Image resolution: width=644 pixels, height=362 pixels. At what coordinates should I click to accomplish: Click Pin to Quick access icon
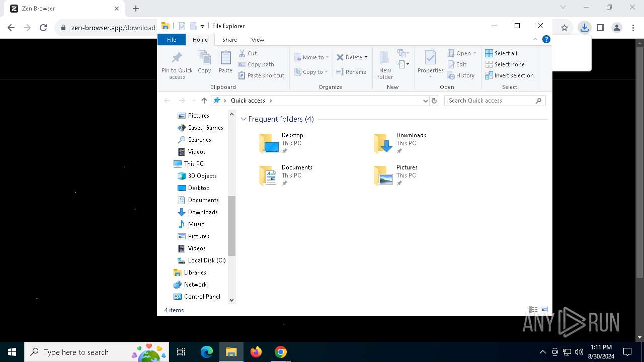(177, 65)
